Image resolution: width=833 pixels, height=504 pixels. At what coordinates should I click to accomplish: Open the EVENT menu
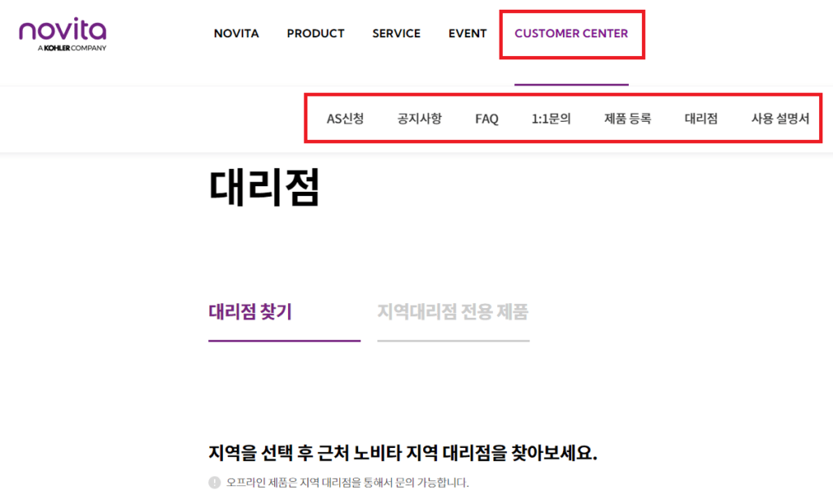point(467,33)
